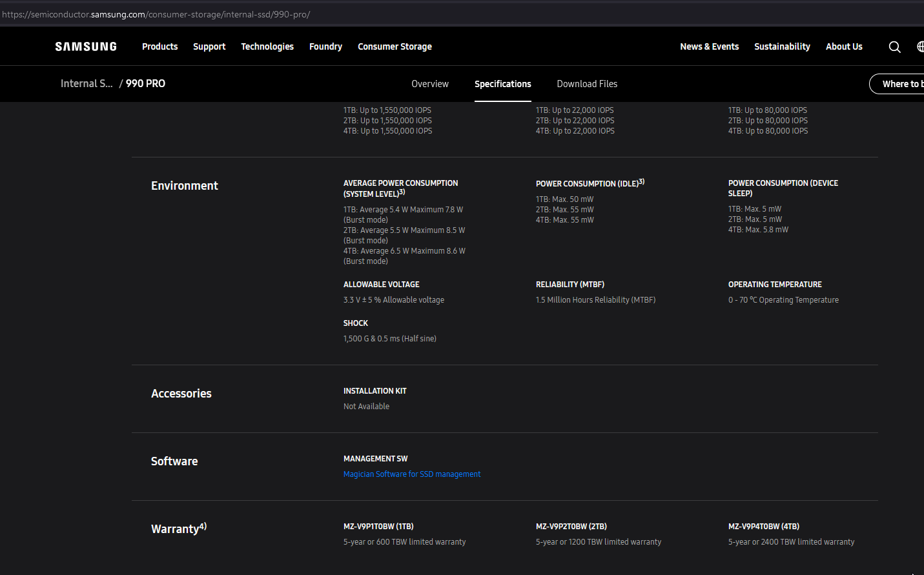
Task: Go to News & Events
Action: [709, 46]
